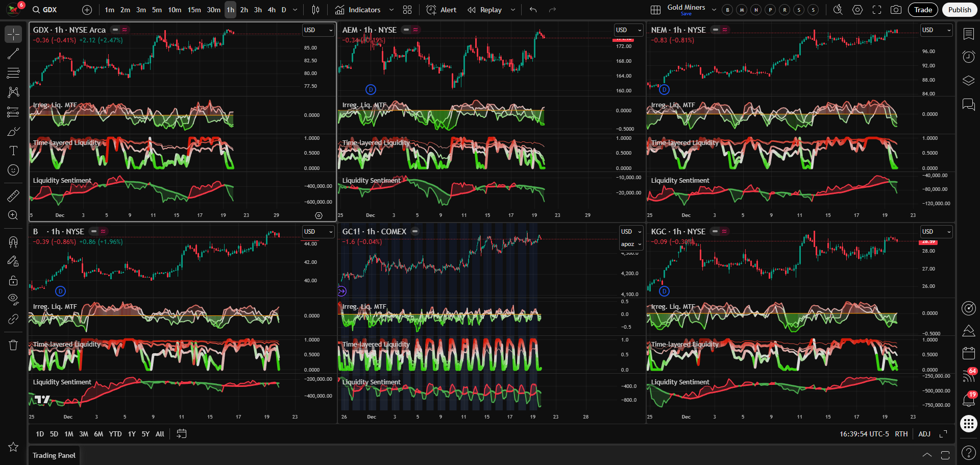
Task: Click the trash can remove objects icon
Action: tap(13, 346)
